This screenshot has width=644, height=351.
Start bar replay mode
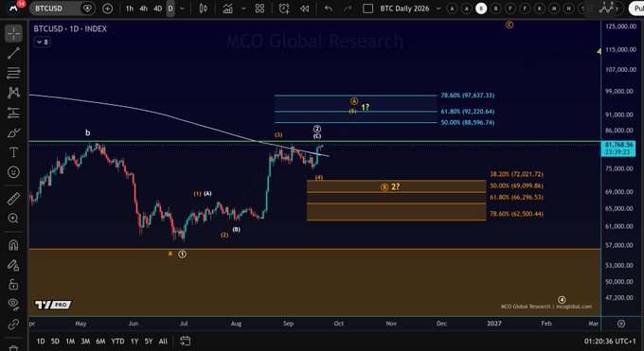click(304, 9)
